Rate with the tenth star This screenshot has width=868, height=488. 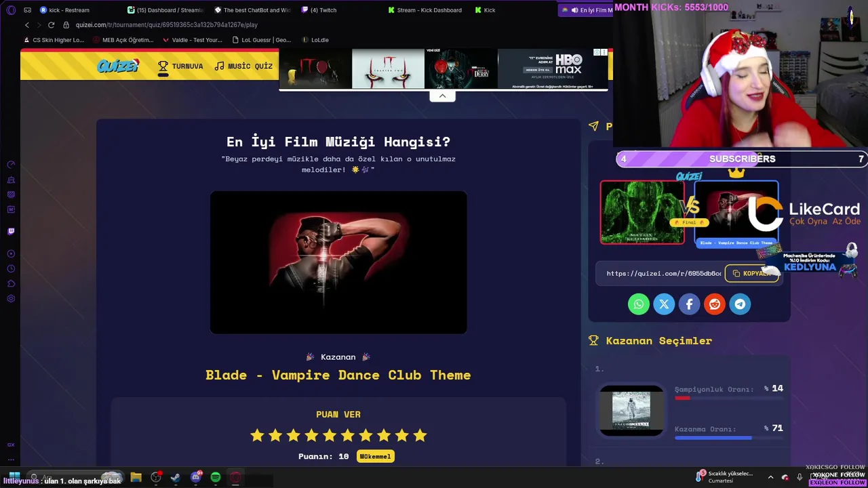tap(420, 435)
